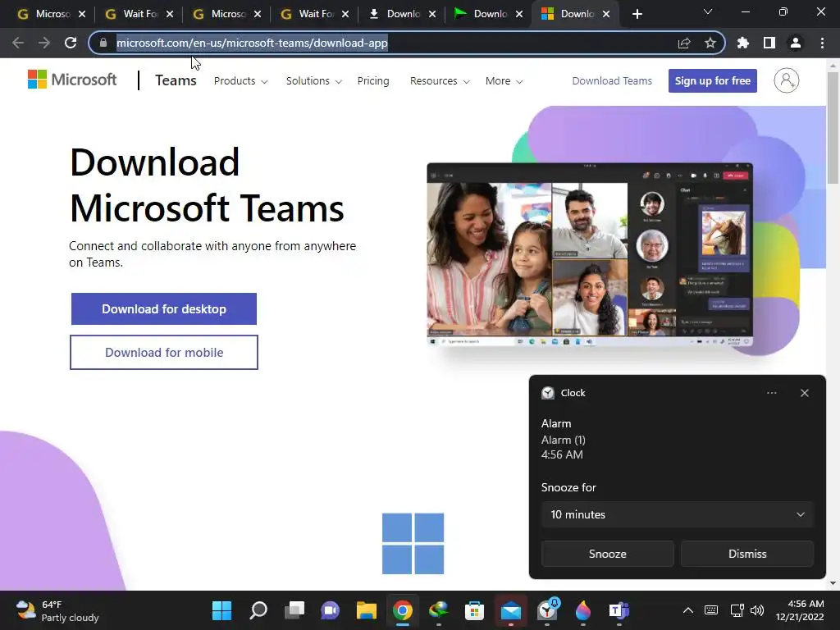Screen dimensions: 840x630
Task: Bookmark this page with the star icon
Action: pyautogui.click(x=710, y=43)
